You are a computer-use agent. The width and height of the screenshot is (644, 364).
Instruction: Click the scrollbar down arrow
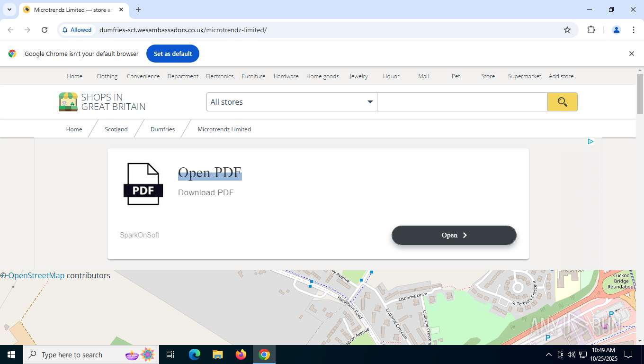[x=640, y=341]
